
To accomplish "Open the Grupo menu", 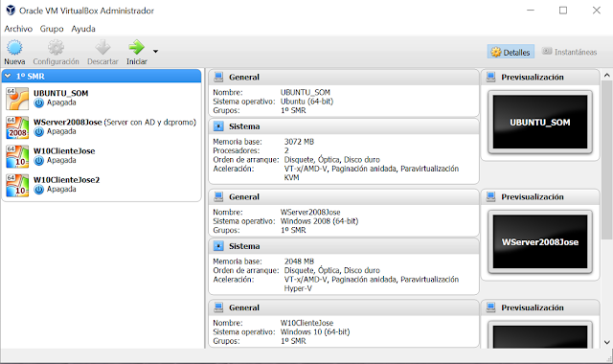I will (52, 29).
